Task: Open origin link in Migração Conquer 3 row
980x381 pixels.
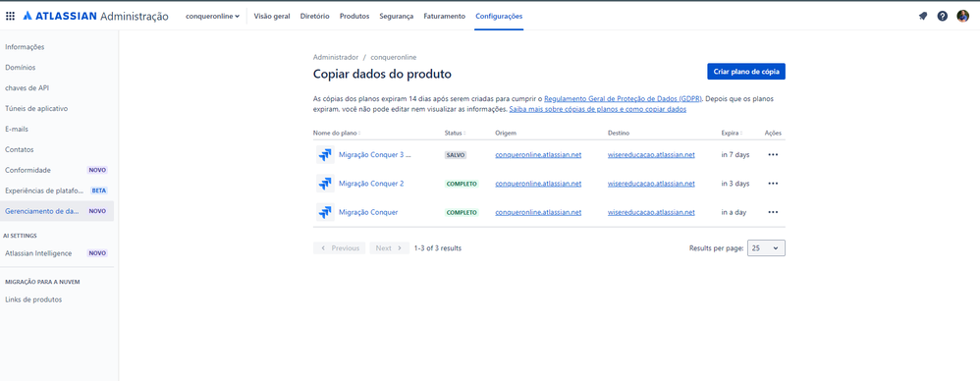Action: coord(538,155)
